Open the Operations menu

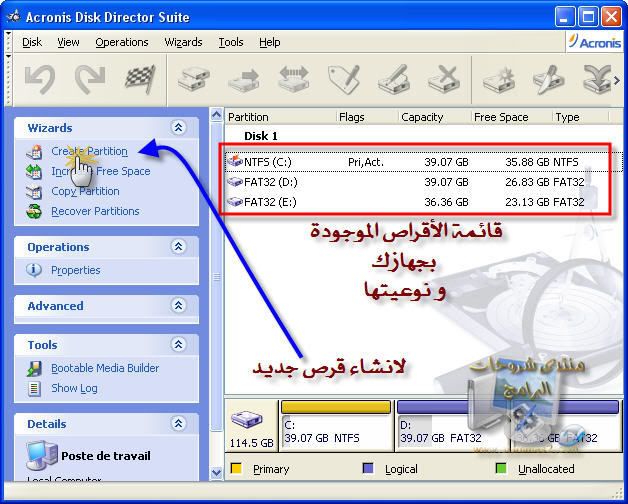click(122, 42)
